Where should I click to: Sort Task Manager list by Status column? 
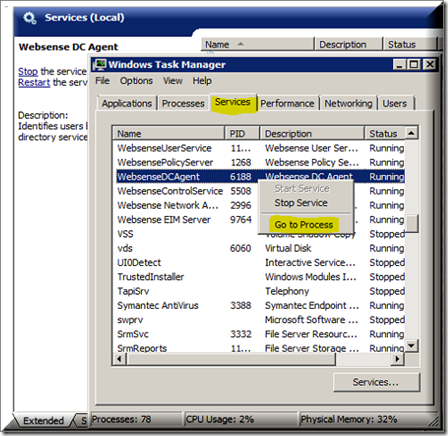pos(385,134)
